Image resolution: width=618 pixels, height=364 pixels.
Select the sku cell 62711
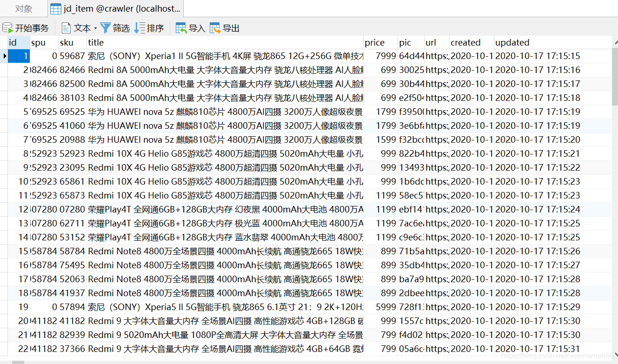(x=73, y=224)
